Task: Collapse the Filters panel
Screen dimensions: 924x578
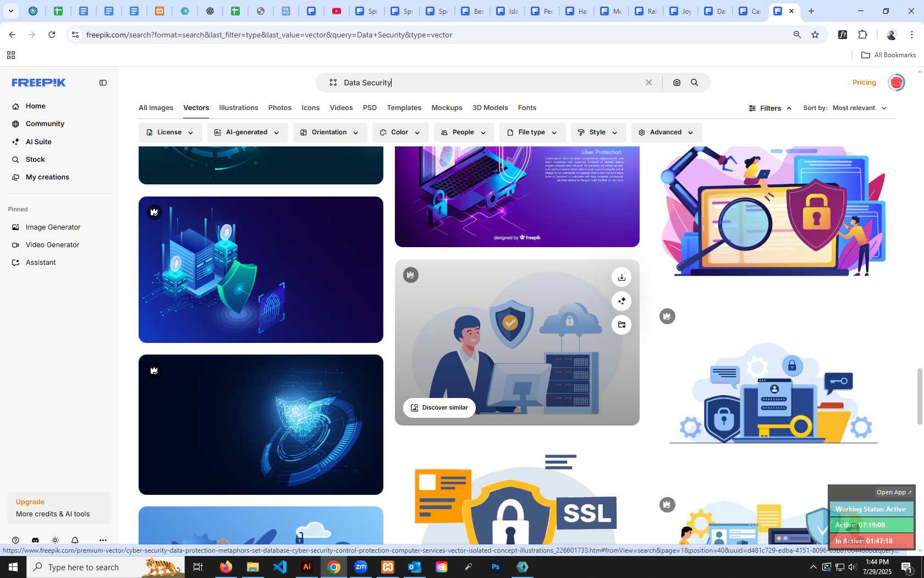Action: [770, 108]
